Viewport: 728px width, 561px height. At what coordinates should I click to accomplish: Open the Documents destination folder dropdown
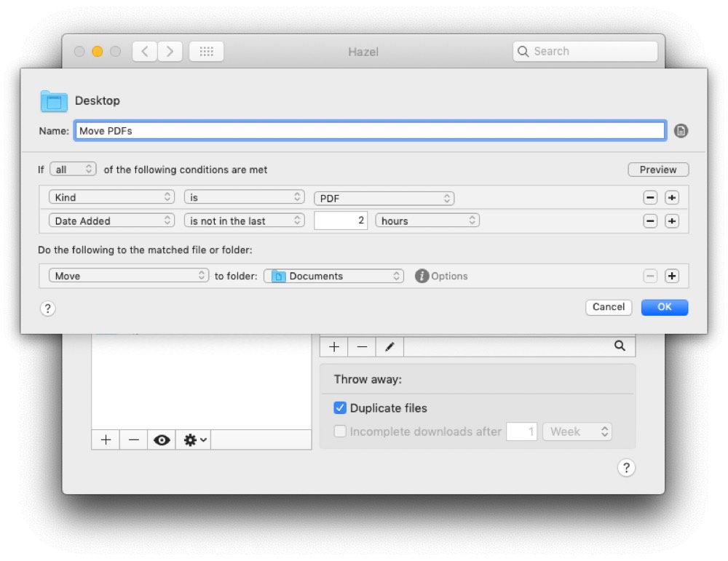[333, 276]
